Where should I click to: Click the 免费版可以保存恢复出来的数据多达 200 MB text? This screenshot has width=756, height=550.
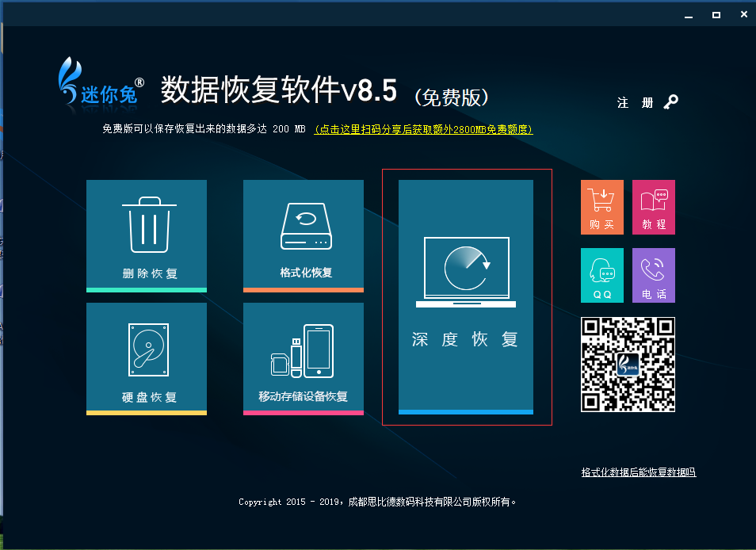[x=204, y=128]
